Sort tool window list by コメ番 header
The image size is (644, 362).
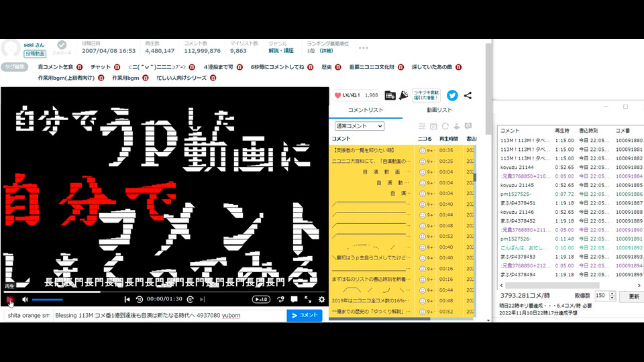click(x=623, y=131)
